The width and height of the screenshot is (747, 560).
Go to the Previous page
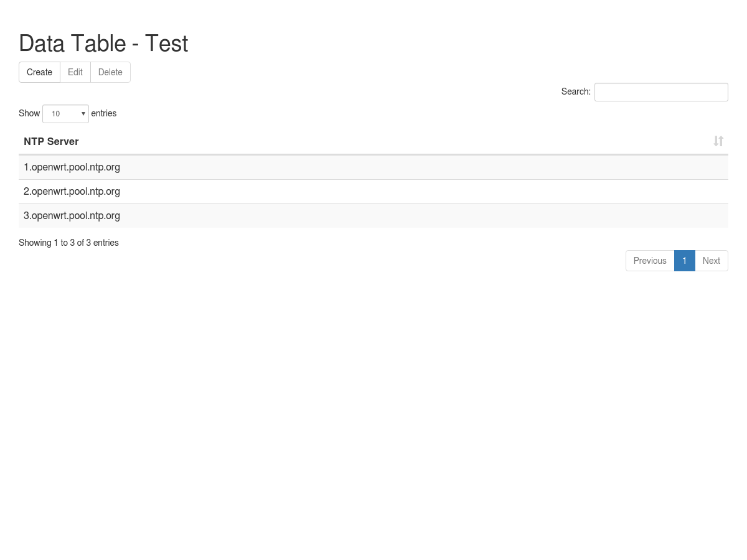tap(650, 261)
